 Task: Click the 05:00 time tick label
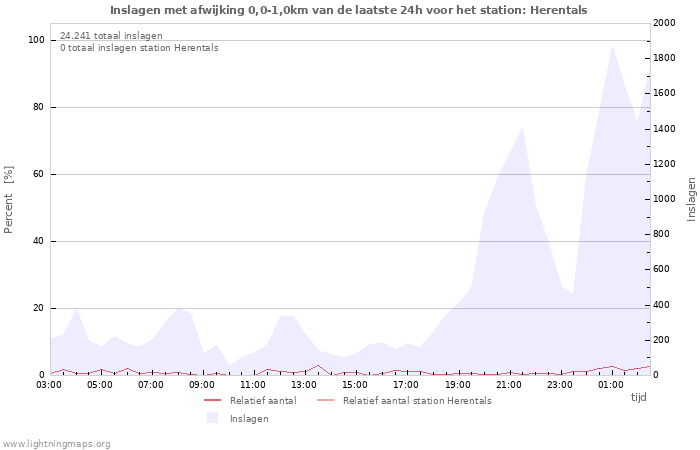pos(100,385)
